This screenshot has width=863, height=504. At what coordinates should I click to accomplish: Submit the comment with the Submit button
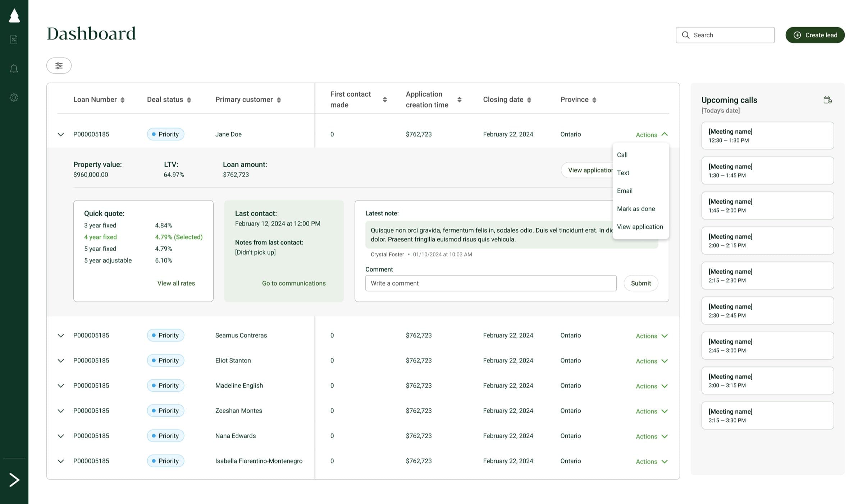click(641, 283)
